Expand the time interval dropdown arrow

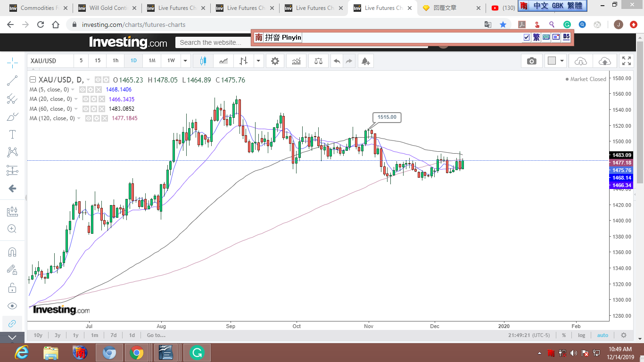185,61
